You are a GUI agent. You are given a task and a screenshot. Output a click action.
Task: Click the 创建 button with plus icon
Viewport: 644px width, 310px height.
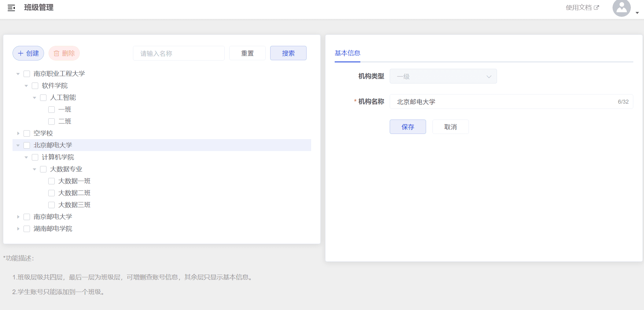(28, 53)
